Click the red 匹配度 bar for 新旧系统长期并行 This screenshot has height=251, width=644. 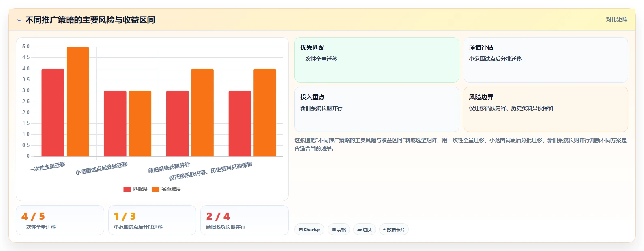click(178, 123)
